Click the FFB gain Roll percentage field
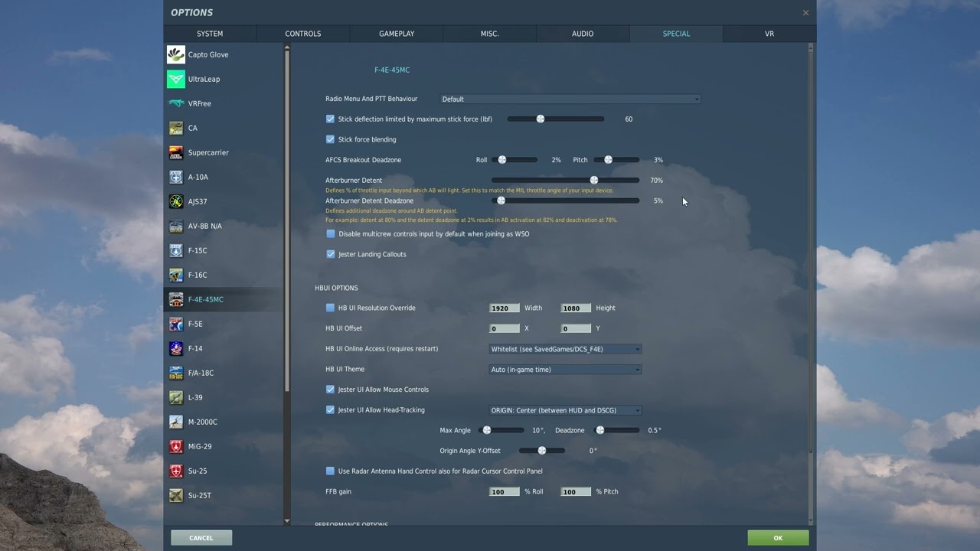 tap(505, 491)
